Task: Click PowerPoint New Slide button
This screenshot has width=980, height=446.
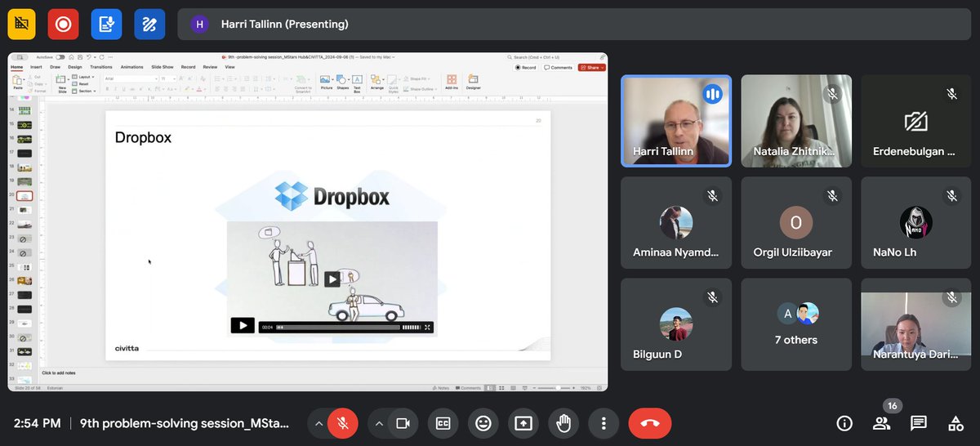Action: 62,83
